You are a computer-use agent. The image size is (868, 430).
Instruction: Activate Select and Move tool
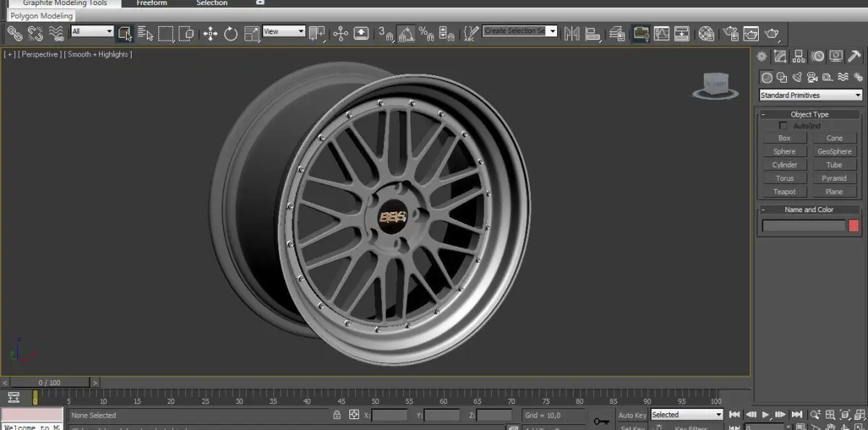pyautogui.click(x=210, y=33)
